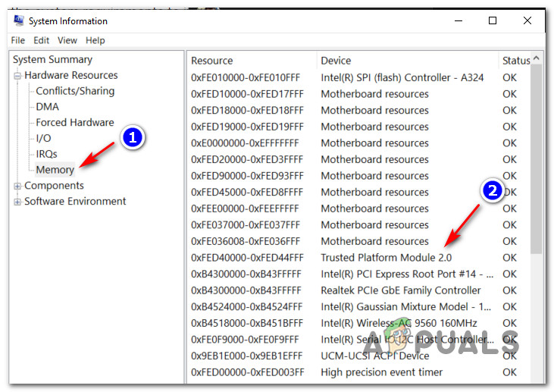
Task: Open the File menu
Action: (18, 41)
